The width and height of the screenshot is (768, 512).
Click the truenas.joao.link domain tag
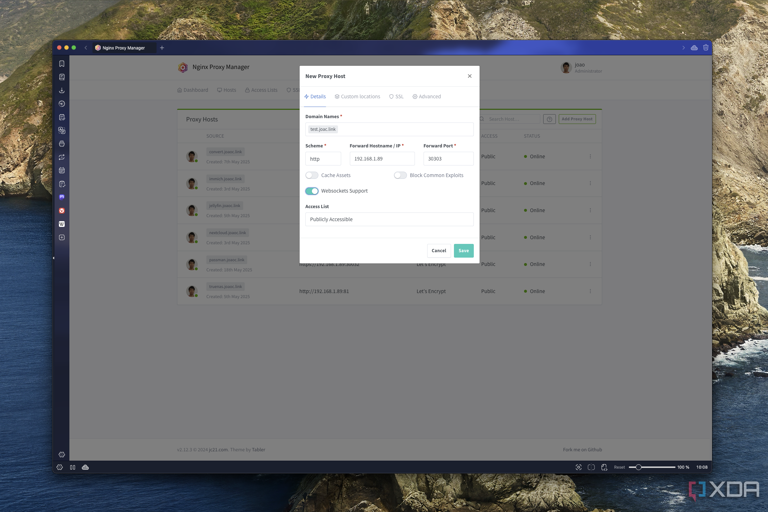pos(225,287)
